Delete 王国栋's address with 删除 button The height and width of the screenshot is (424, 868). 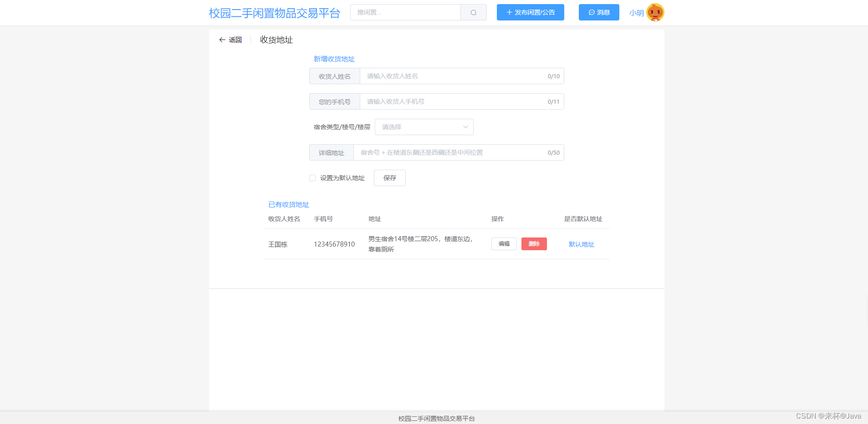[534, 244]
